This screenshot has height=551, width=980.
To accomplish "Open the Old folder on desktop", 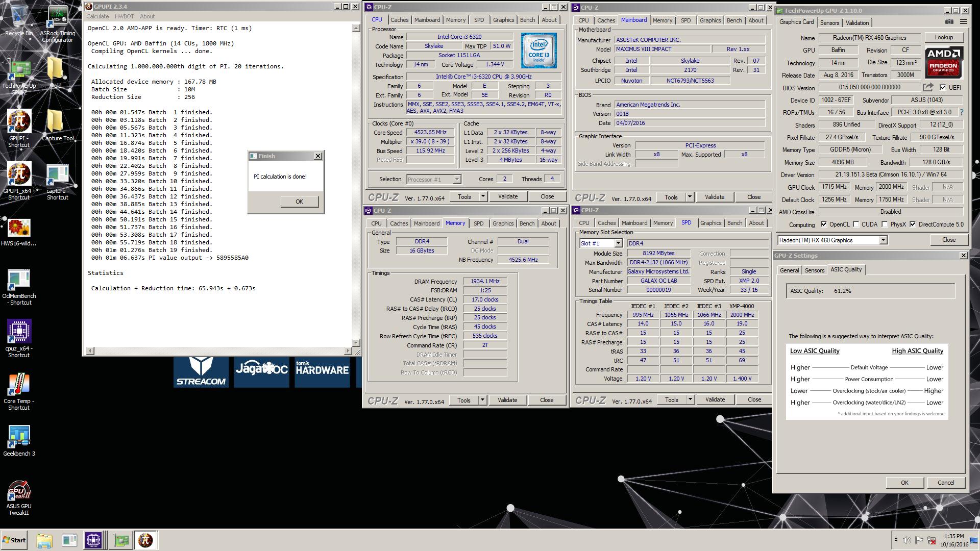I will 56,71.
